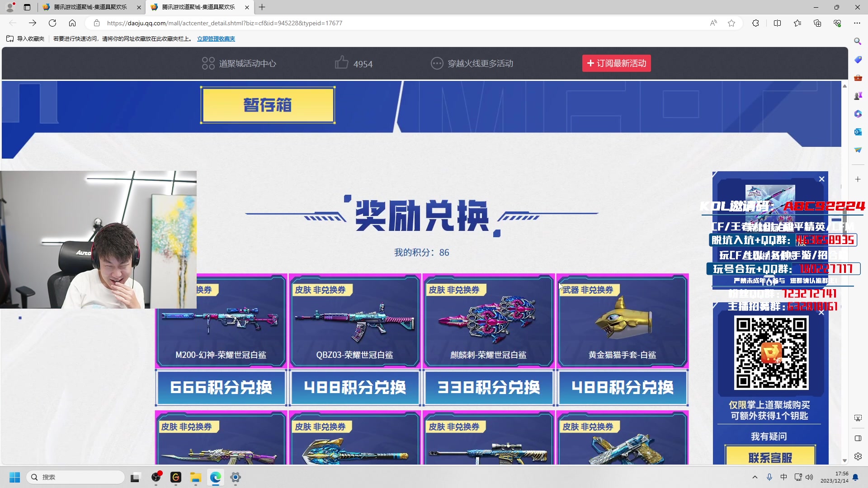Open a new tab with plus
The image size is (868, 488).
point(262,7)
